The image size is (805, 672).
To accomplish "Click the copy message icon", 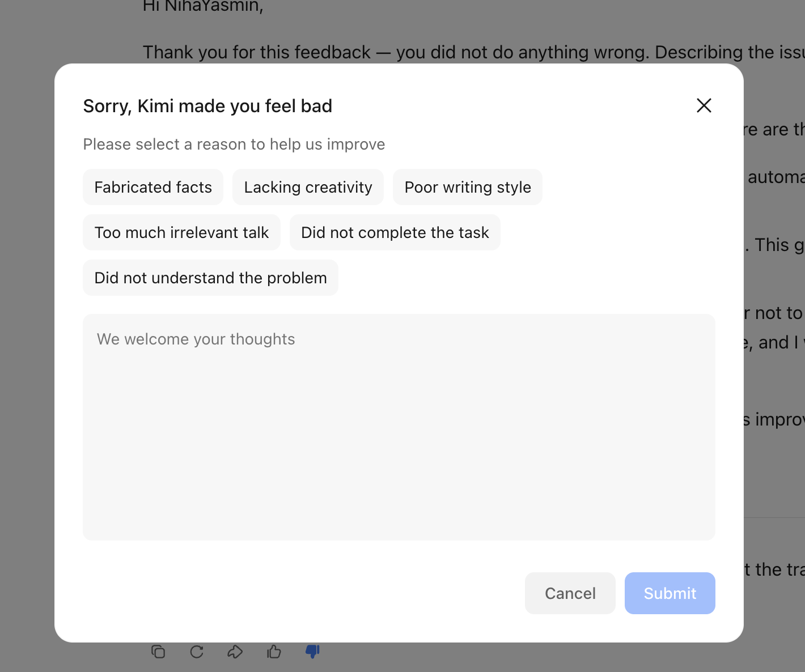I will (x=158, y=652).
